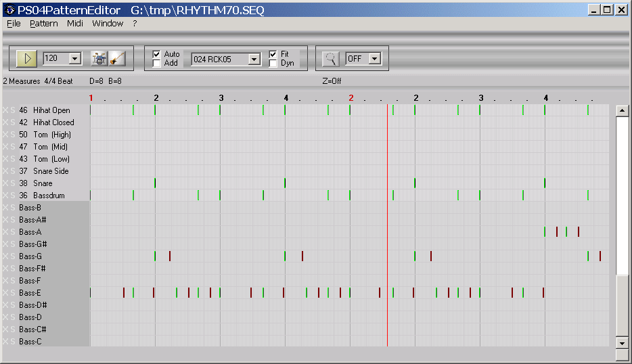Screen dimensions: 632x364
Task: Select the Bass-F# track label
Action: 32,269
